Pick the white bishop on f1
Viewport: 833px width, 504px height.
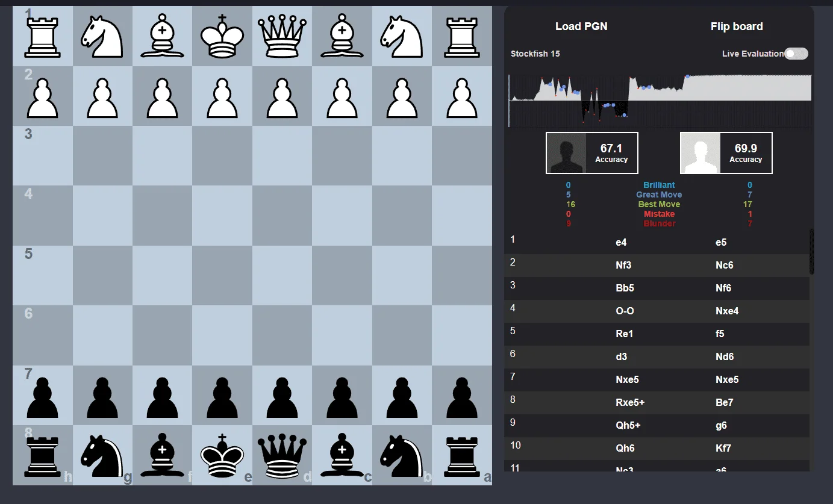point(162,36)
